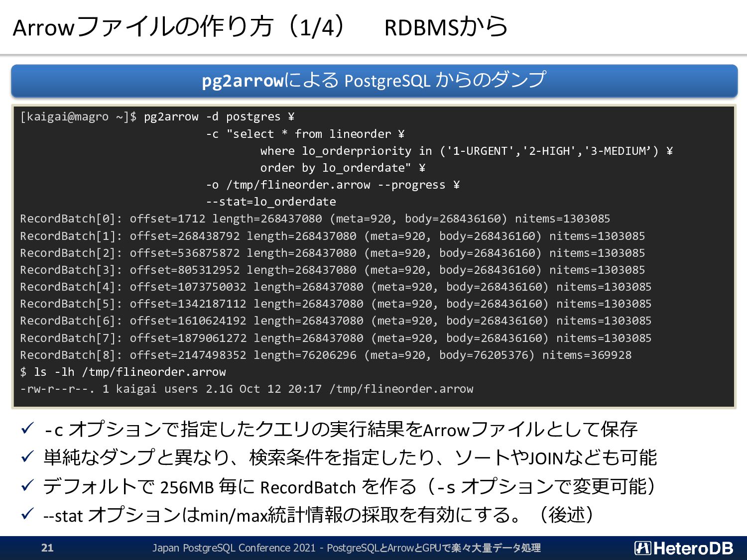Click the RecordBatch[0] output line
The height and width of the screenshot is (560, 747).
click(315, 219)
